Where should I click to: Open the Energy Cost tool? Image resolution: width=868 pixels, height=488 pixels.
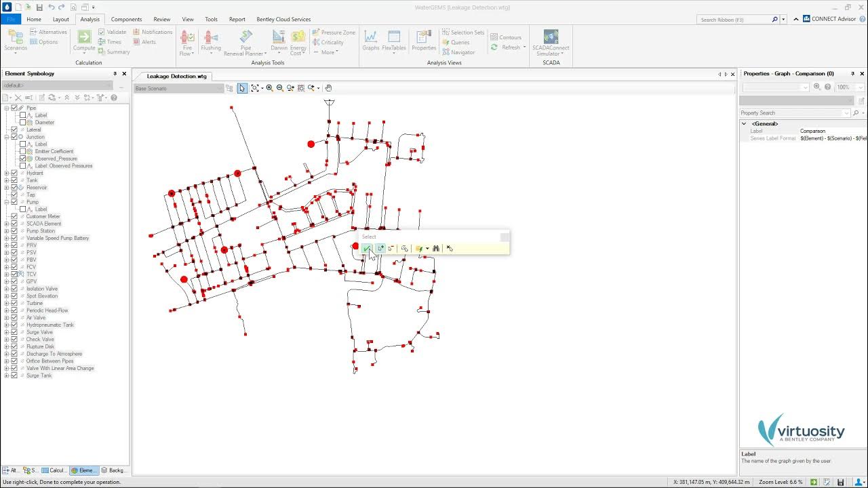pos(298,42)
